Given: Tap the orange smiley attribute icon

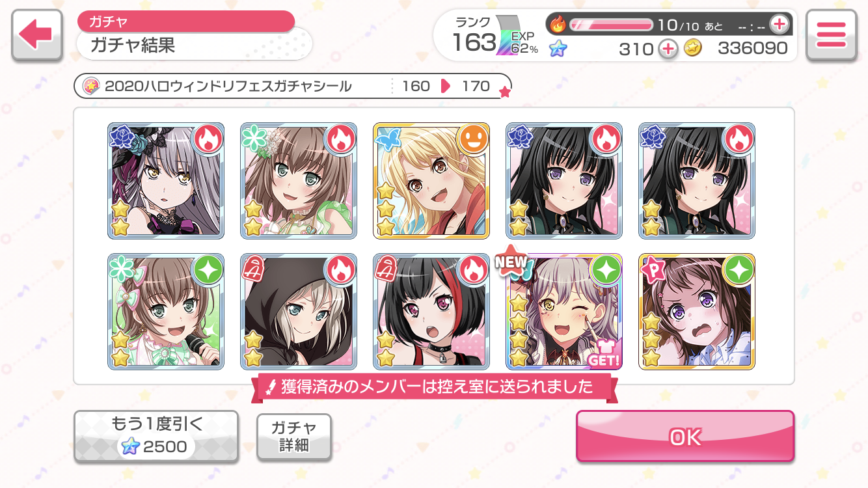Looking at the screenshot, I should point(472,139).
